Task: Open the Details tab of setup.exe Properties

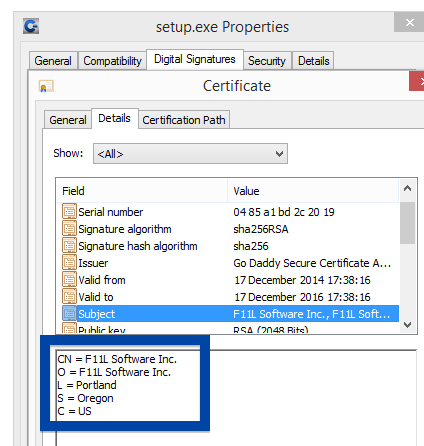Action: click(313, 61)
